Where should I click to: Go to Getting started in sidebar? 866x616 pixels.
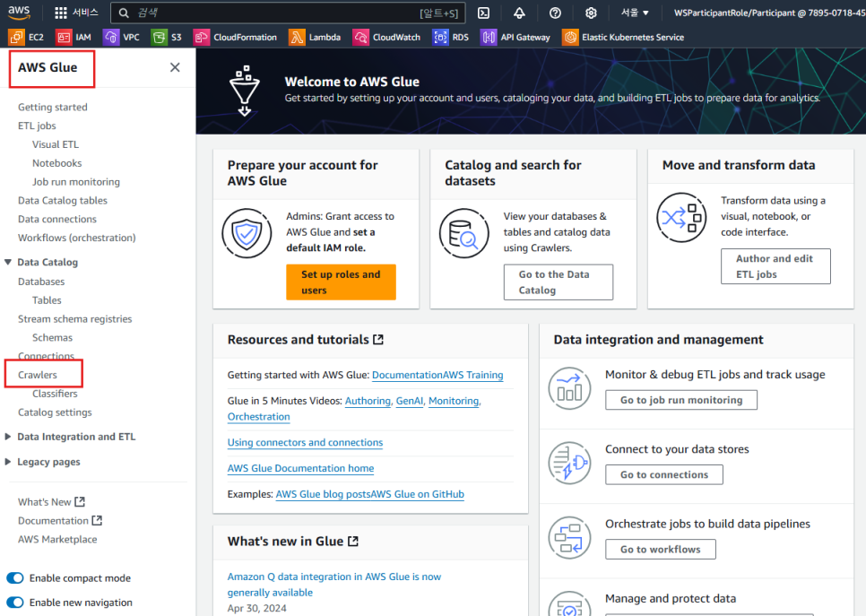tap(53, 107)
